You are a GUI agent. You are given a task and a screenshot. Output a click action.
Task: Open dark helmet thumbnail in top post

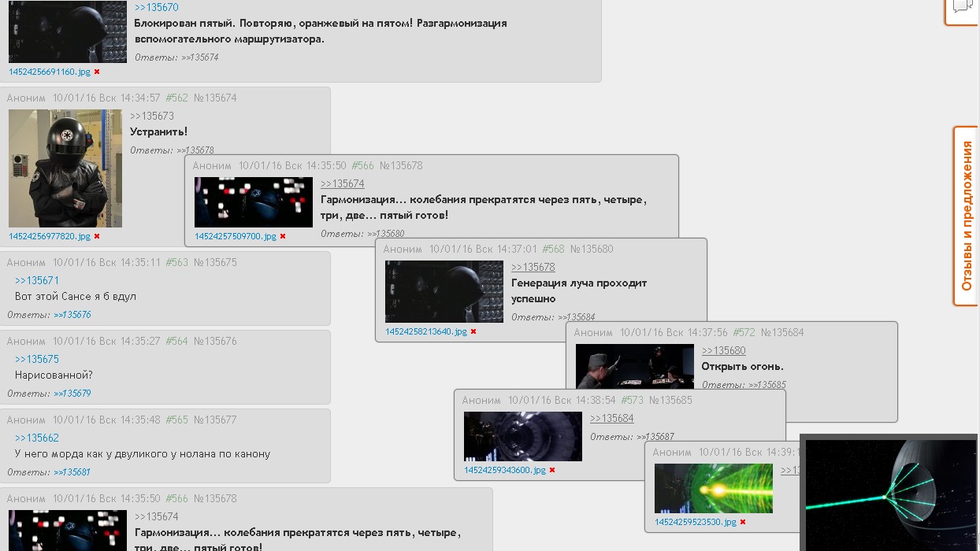click(x=68, y=31)
